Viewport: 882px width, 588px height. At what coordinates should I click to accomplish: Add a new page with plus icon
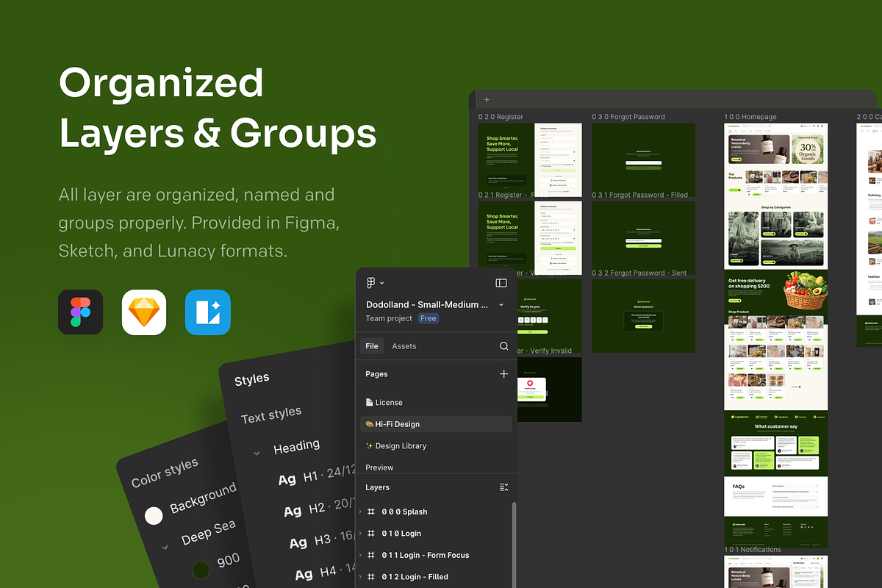click(503, 374)
